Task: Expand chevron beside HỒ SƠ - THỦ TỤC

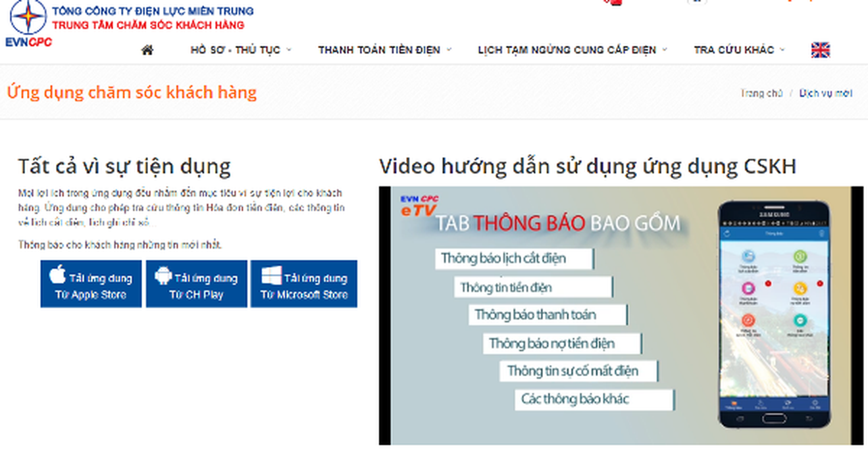Action: tap(289, 50)
